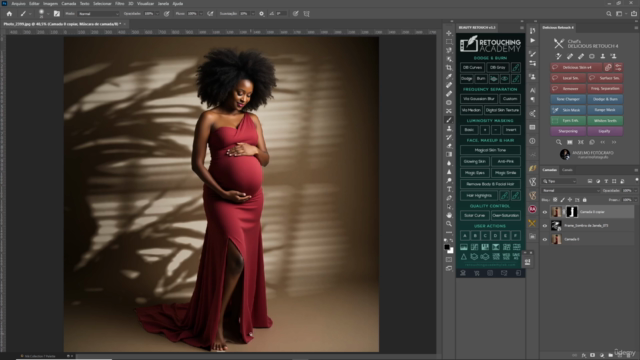Image resolution: width=640 pixels, height=360 pixels.
Task: Click the mail icon in Beauty Retouch footer
Action: coord(504,273)
